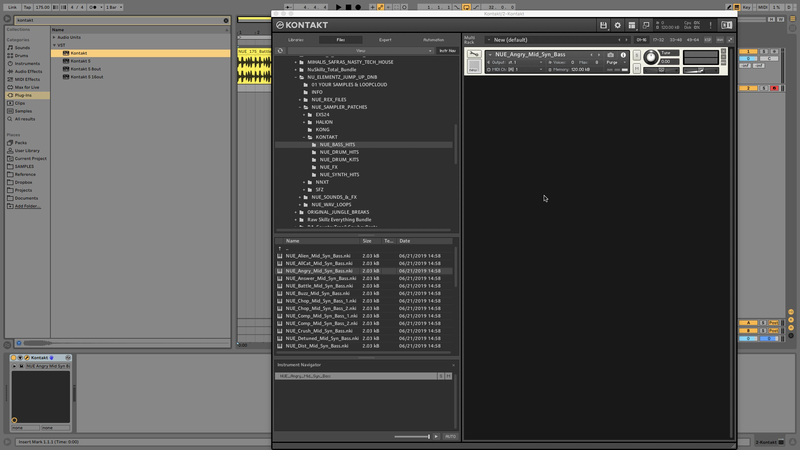800x450 pixels.
Task: Select MIDI Effects category in Ableton browser
Action: [27, 79]
